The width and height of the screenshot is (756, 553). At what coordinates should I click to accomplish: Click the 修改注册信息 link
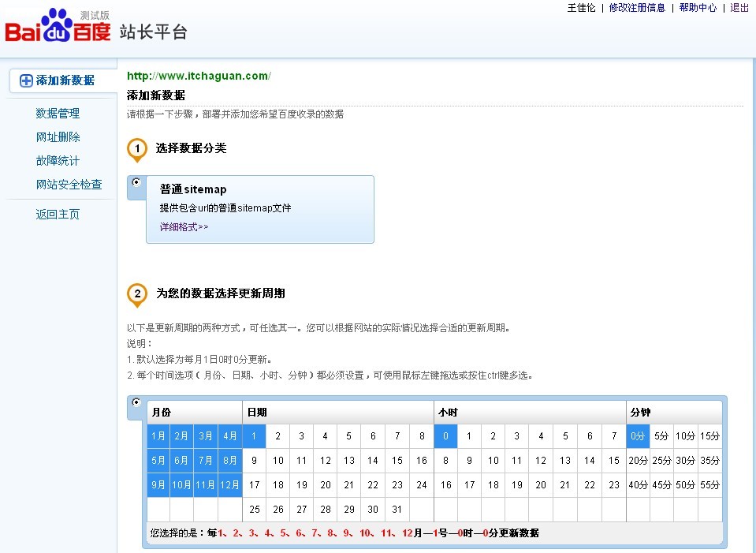tap(637, 8)
